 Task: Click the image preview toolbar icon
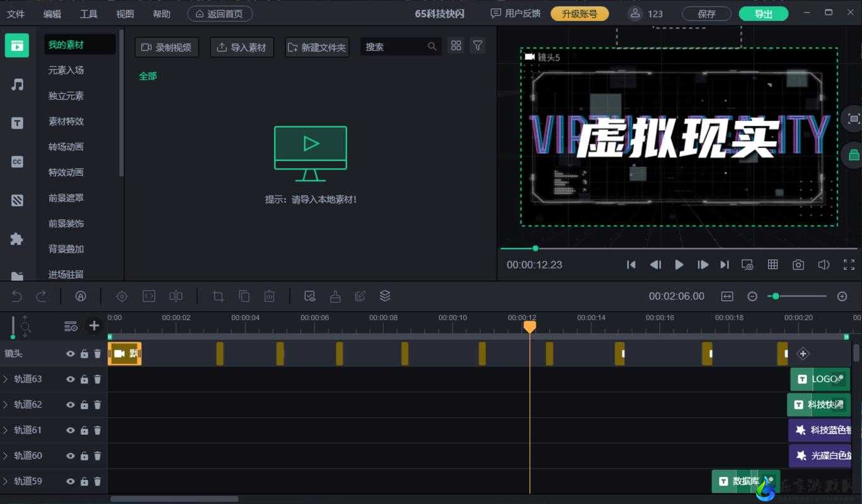(309, 296)
